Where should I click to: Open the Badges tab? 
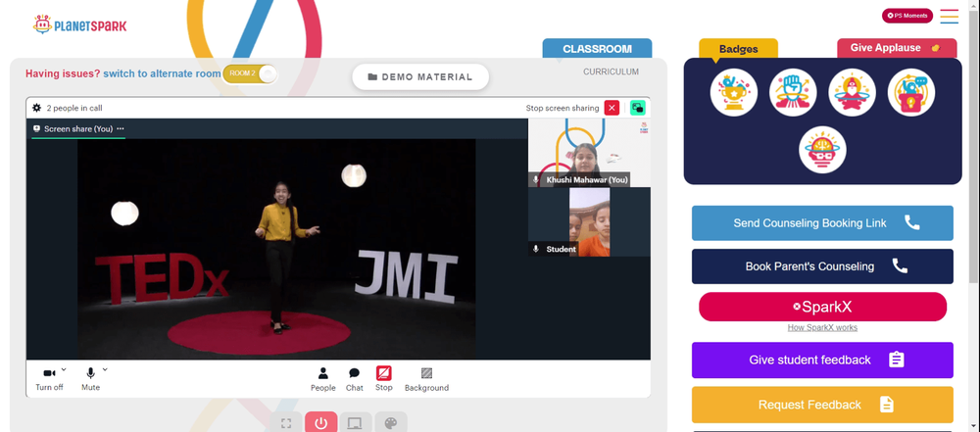[738, 49]
